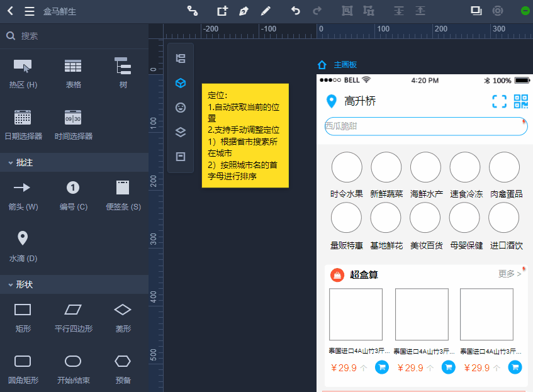The width and height of the screenshot is (533, 392).
Task: Redo the last action
Action: [317, 11]
